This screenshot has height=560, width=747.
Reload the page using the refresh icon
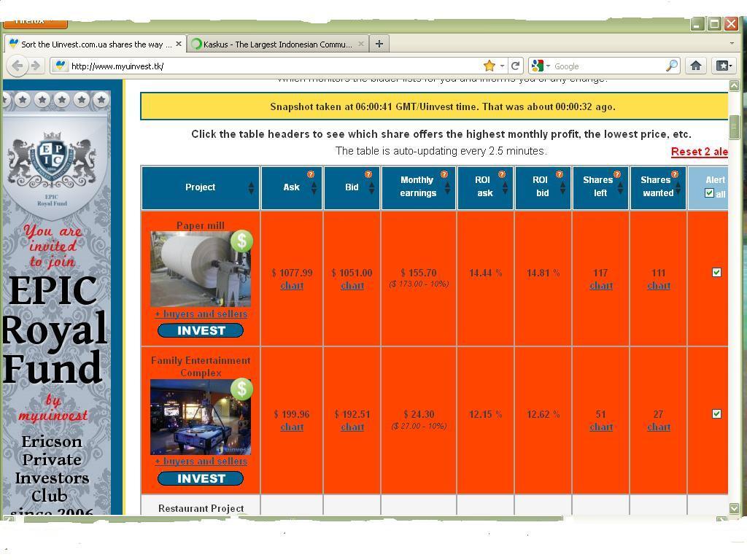click(x=515, y=66)
